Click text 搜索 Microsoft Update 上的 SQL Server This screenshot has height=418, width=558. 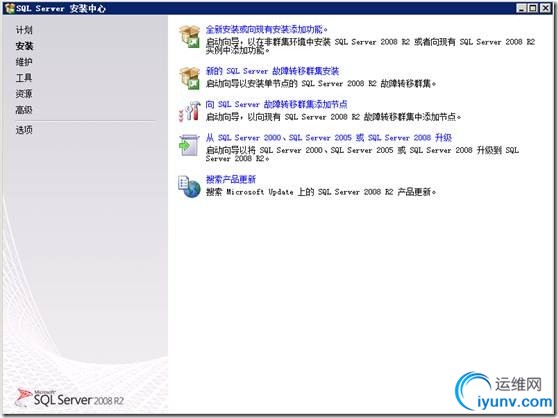[x=321, y=192]
